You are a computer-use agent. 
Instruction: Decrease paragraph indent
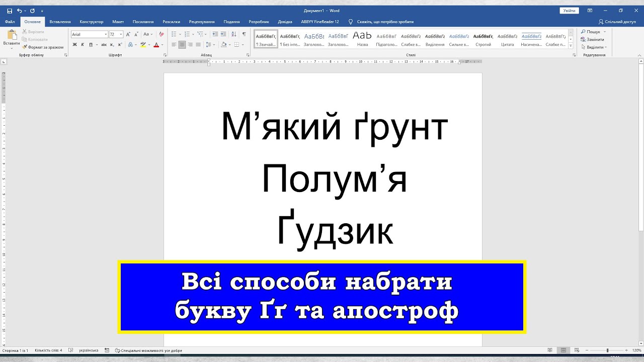pyautogui.click(x=215, y=34)
